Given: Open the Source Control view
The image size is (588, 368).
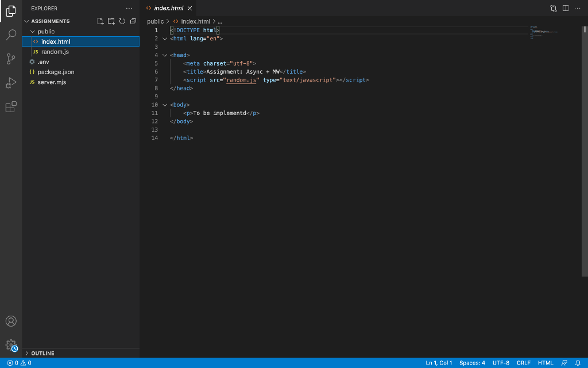Looking at the screenshot, I should point(11,59).
